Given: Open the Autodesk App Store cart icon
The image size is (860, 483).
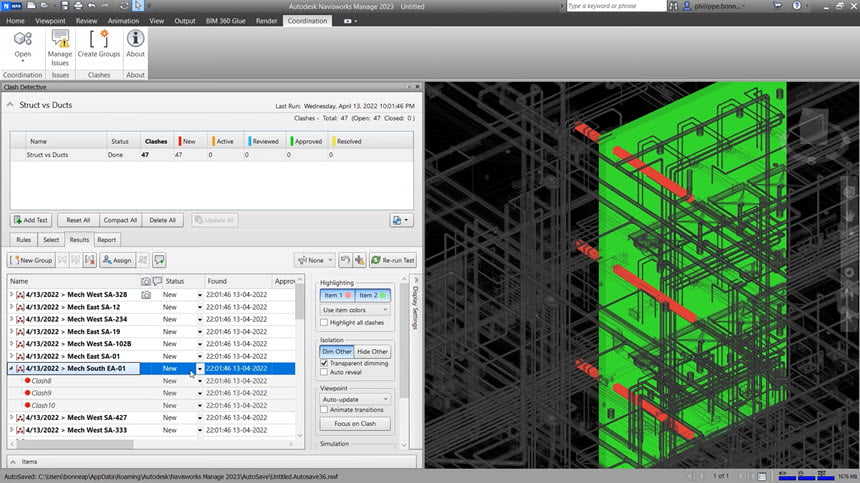Looking at the screenshot, I should [778, 6].
